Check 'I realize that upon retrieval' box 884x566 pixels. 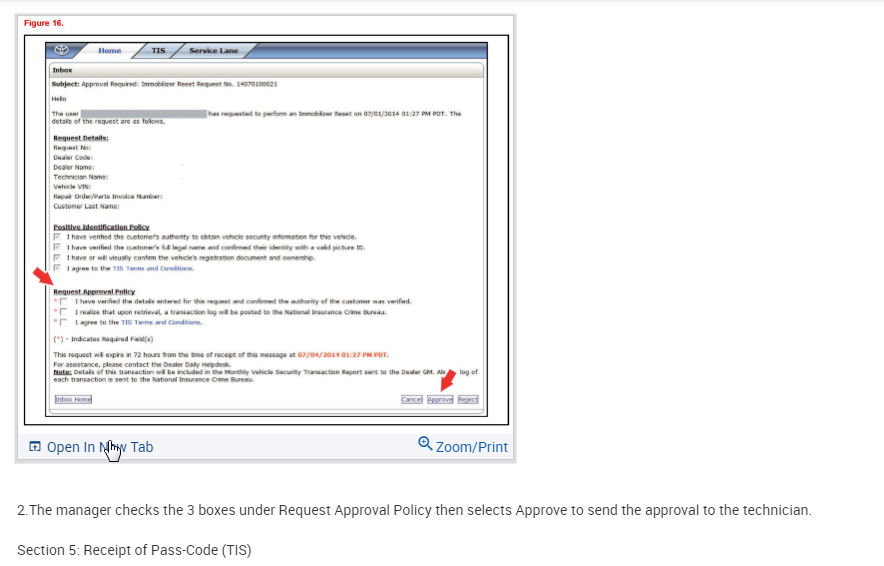(x=63, y=312)
